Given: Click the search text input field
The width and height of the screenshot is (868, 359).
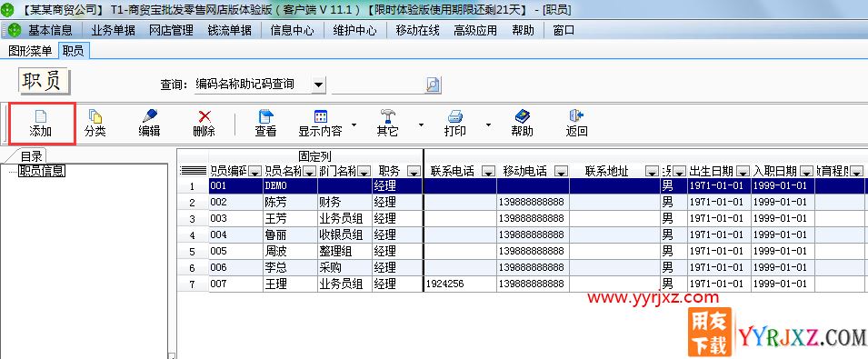Looking at the screenshot, I should click(x=378, y=85).
